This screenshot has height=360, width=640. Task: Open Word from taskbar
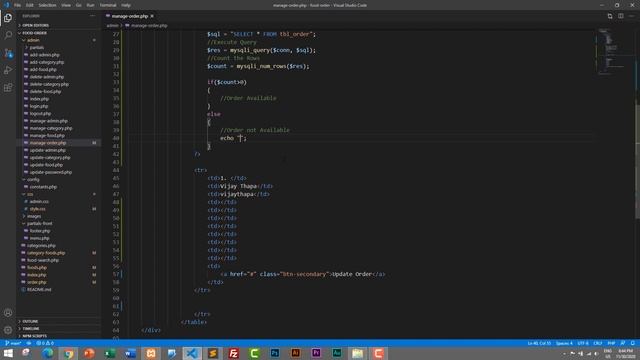click(130, 353)
